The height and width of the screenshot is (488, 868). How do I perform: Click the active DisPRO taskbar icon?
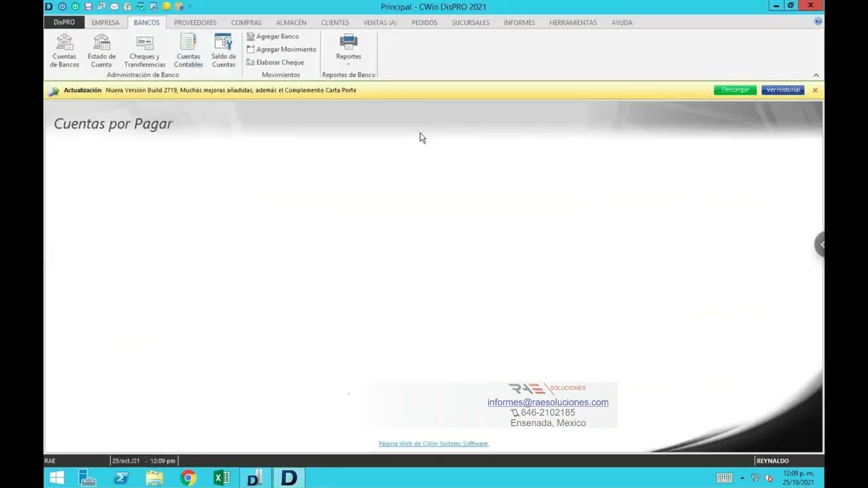[x=289, y=478]
